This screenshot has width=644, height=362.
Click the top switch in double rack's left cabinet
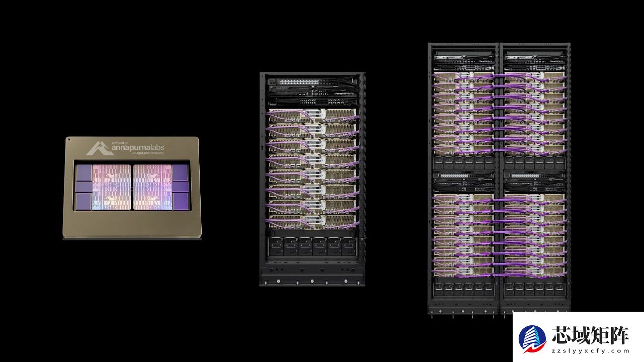coord(463,54)
